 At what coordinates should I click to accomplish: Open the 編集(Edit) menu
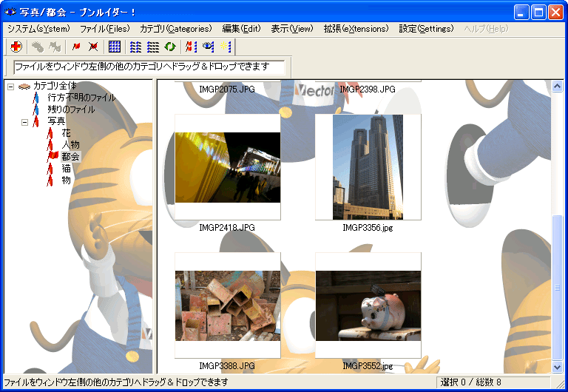tap(241, 29)
